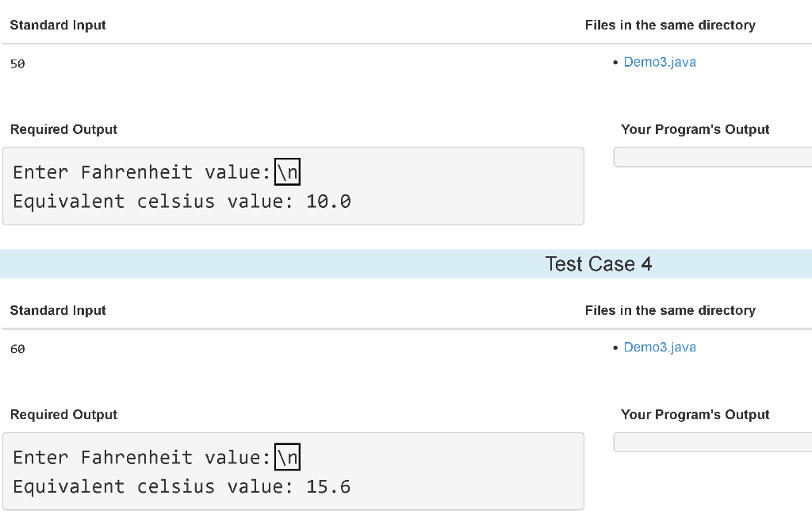Click the Equivalent celsius value 15.6 line
The height and width of the screenshot is (526, 812).
181,486
